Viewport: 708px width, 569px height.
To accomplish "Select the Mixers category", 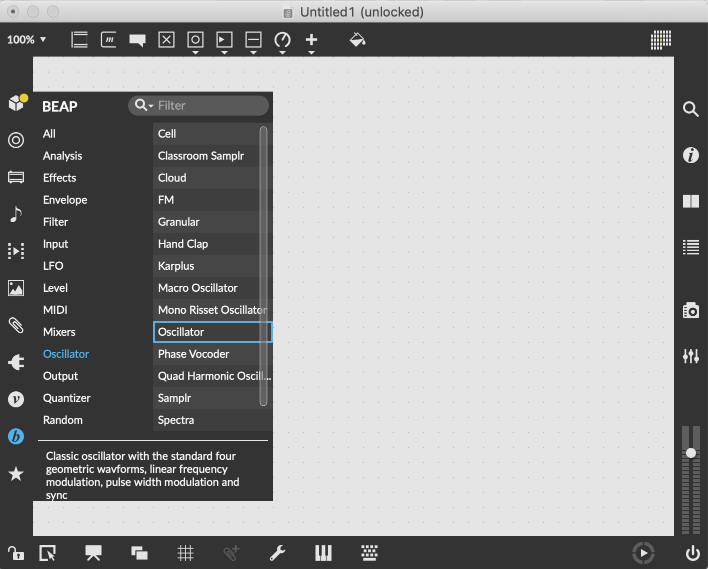I will [59, 332].
